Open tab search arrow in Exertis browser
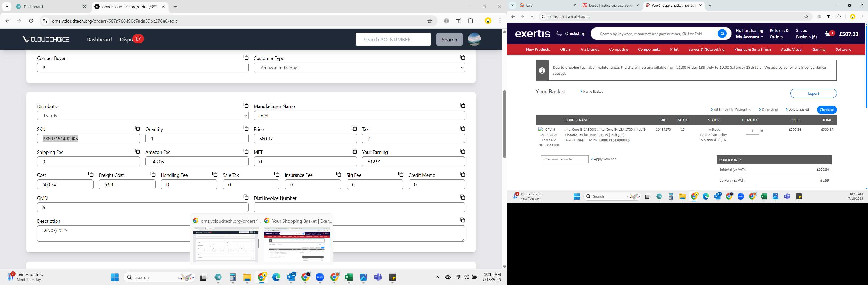Screen dimensions: 868x285 click(512, 5)
